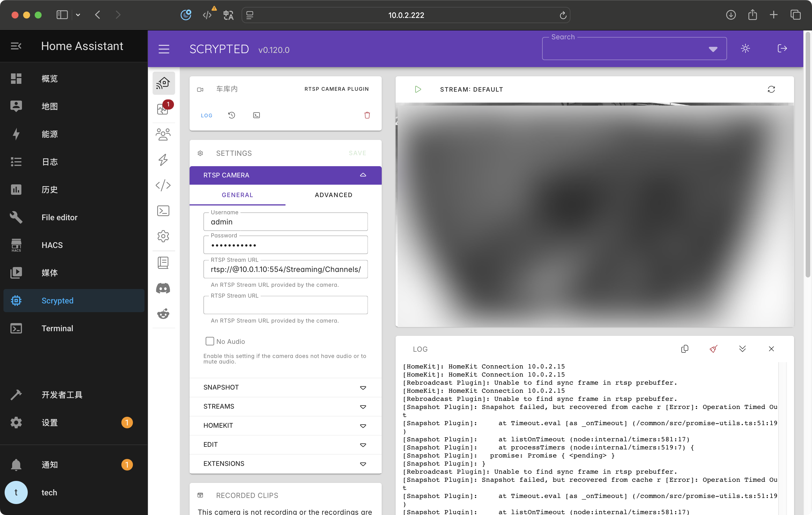Click the Username input field
The image size is (812, 515).
[286, 222]
